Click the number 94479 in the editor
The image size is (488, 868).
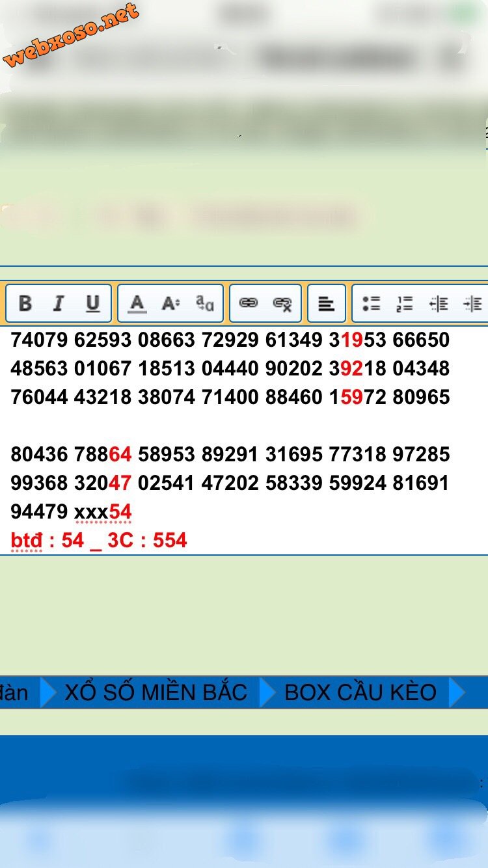[39, 511]
